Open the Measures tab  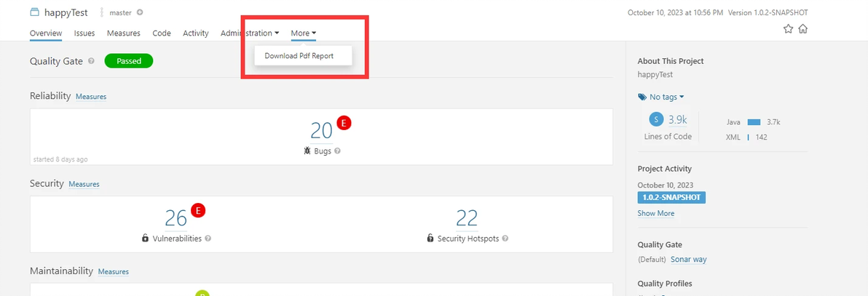124,33
